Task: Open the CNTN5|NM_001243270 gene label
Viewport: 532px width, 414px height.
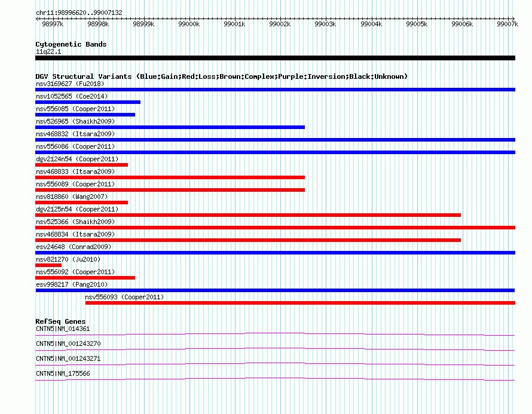Action: pyautogui.click(x=68, y=344)
